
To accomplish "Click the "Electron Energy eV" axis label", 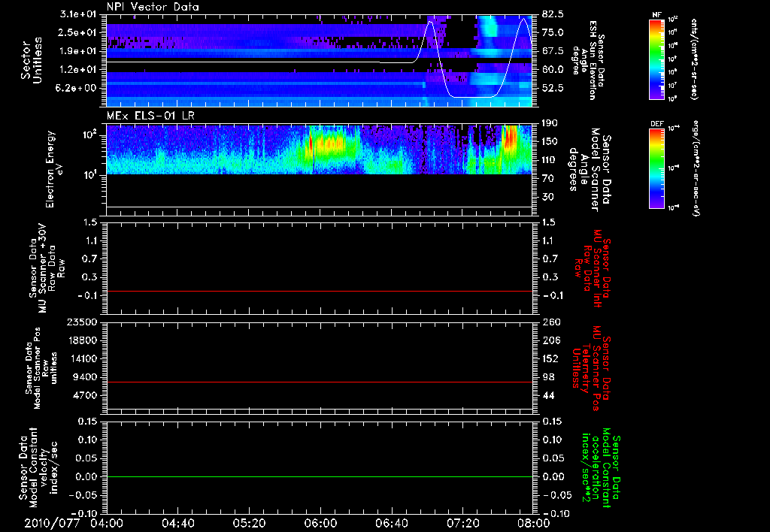I will tap(54, 169).
